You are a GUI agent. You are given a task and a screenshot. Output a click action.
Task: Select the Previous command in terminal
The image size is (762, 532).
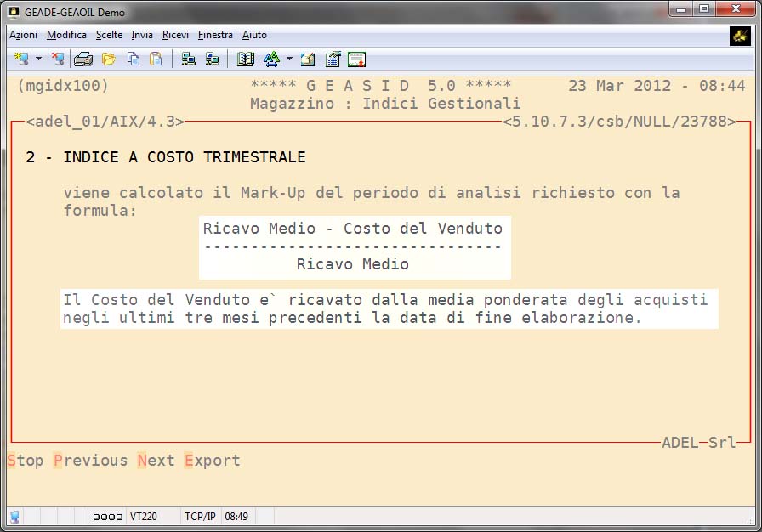pos(90,461)
